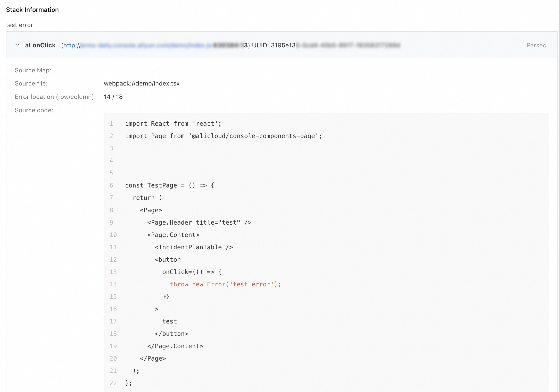Click the Source Map label
Viewport: 559px width, 392px height.
(33, 70)
